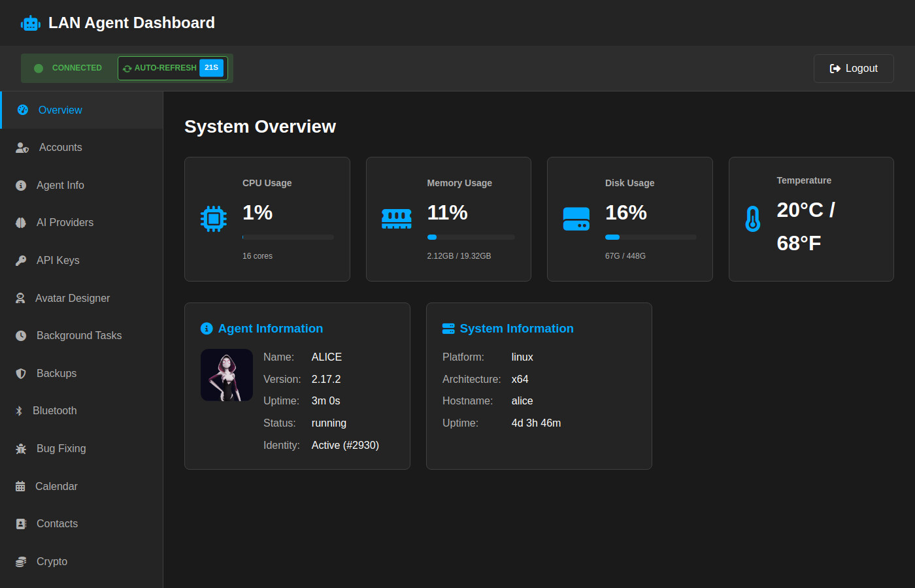Toggle the AUTO-REFRESH control
The width and height of the screenshot is (915, 588).
tap(173, 67)
